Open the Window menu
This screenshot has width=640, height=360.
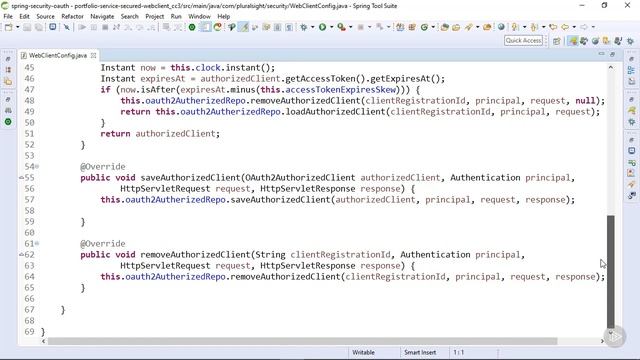[x=199, y=16]
